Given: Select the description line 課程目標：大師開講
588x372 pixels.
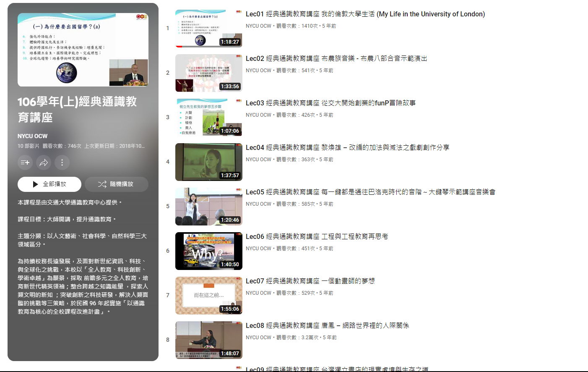Looking at the screenshot, I should (67, 219).
